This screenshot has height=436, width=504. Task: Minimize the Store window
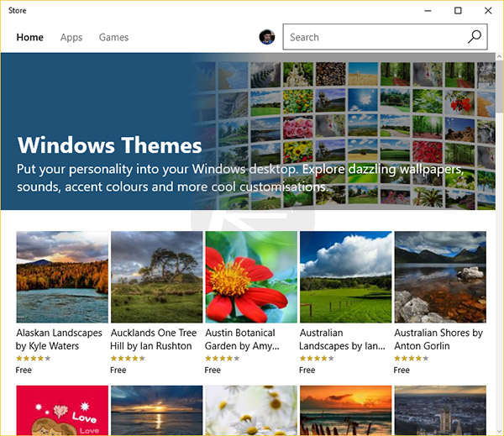click(x=428, y=11)
